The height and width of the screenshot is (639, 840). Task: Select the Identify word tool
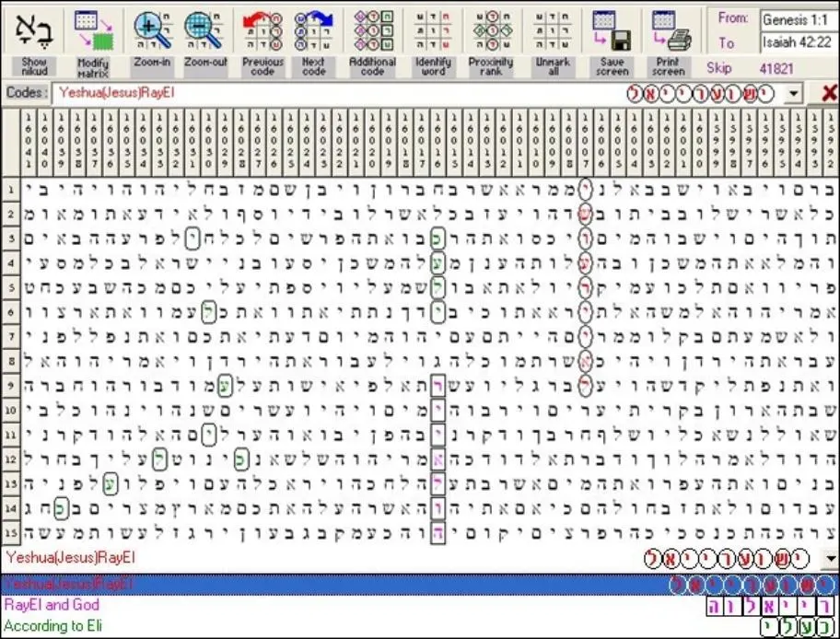click(x=433, y=30)
